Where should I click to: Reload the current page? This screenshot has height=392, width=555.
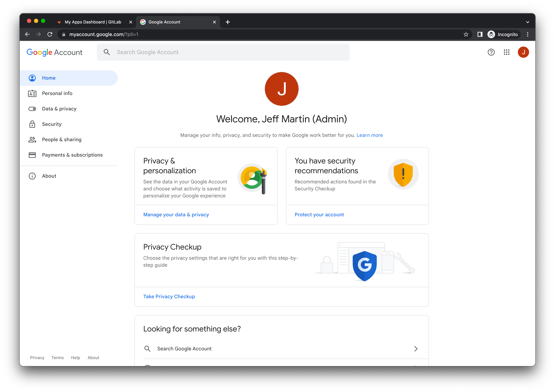(x=50, y=34)
